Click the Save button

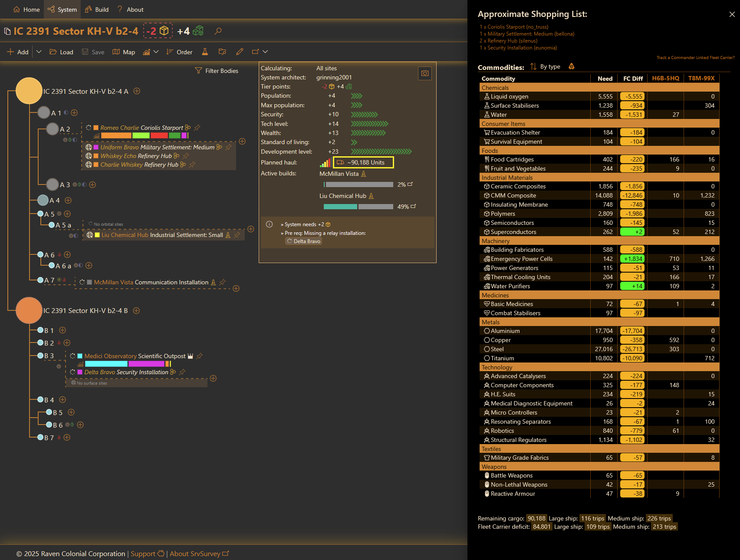pos(93,52)
